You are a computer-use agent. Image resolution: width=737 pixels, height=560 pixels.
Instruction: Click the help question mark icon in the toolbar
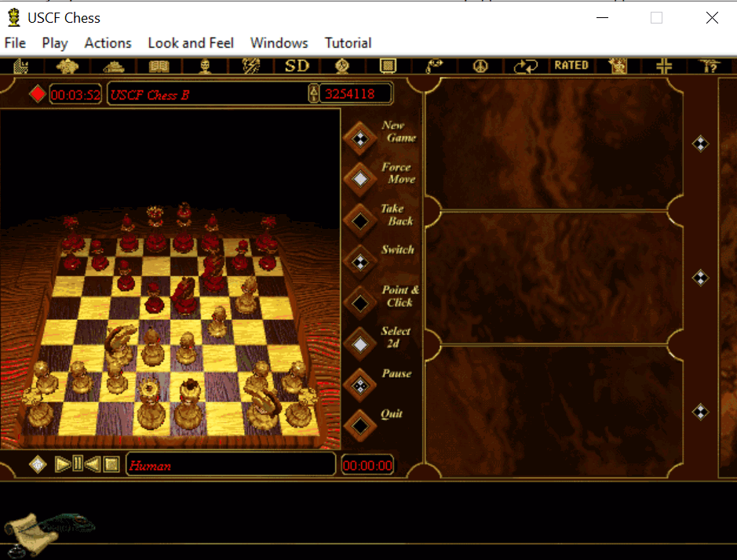click(710, 66)
